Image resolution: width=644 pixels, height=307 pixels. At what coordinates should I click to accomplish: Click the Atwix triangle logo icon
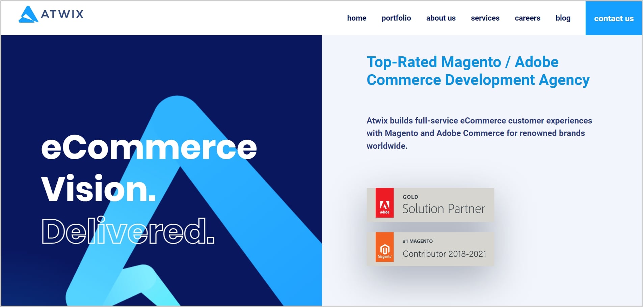click(x=28, y=15)
